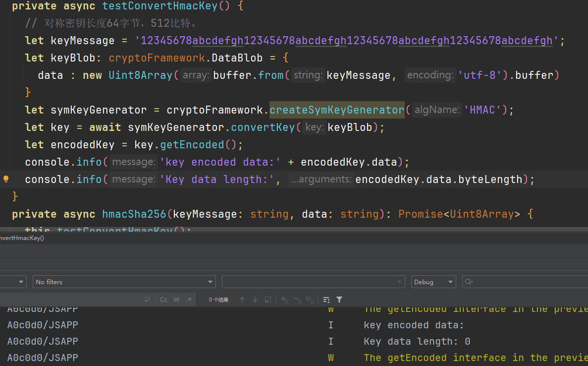The height and width of the screenshot is (366, 588).
Task: Select log line 'key encoded data:'
Action: [414, 325]
